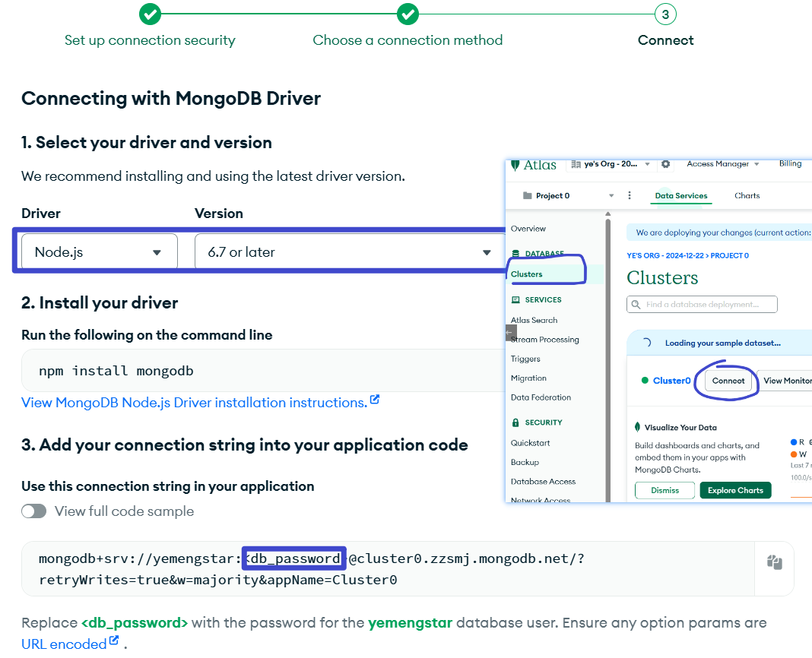This screenshot has height=658, width=812.
Task: Open the project three-dot options menu
Action: click(x=629, y=195)
